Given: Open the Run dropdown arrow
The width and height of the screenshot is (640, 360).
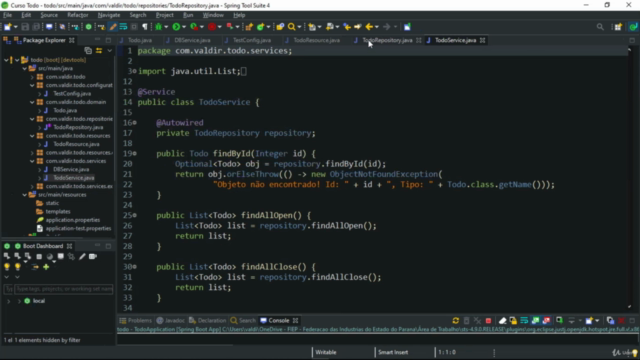Looking at the screenshot, I should [x=184, y=27].
